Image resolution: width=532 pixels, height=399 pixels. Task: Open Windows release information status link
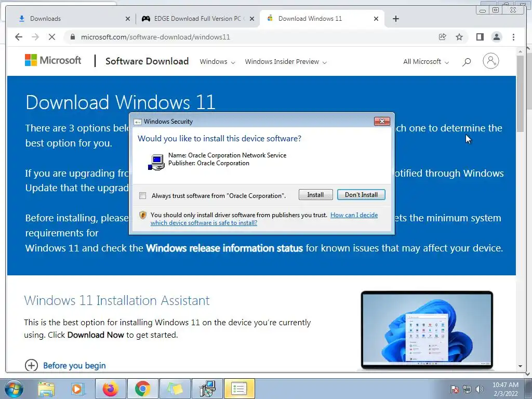(224, 248)
